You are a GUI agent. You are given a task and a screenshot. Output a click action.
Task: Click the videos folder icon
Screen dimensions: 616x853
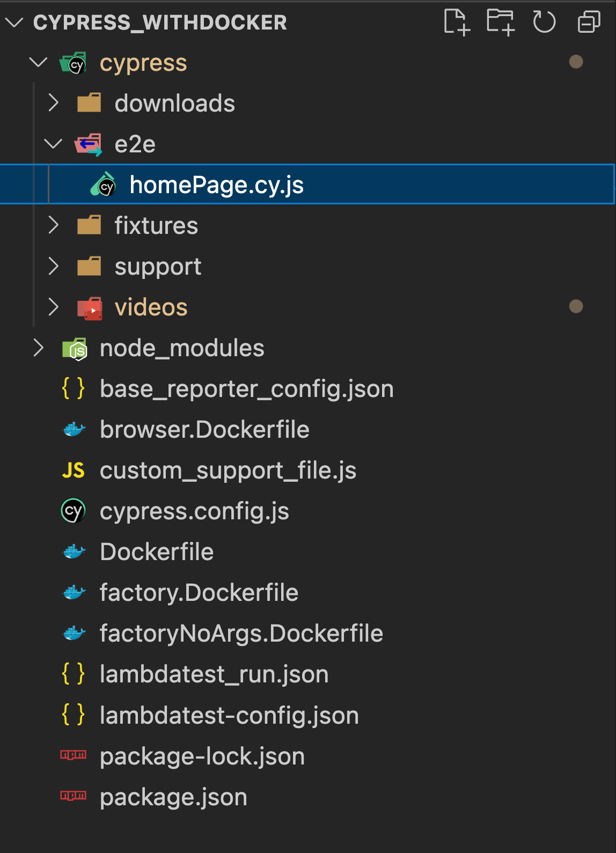pyautogui.click(x=90, y=308)
